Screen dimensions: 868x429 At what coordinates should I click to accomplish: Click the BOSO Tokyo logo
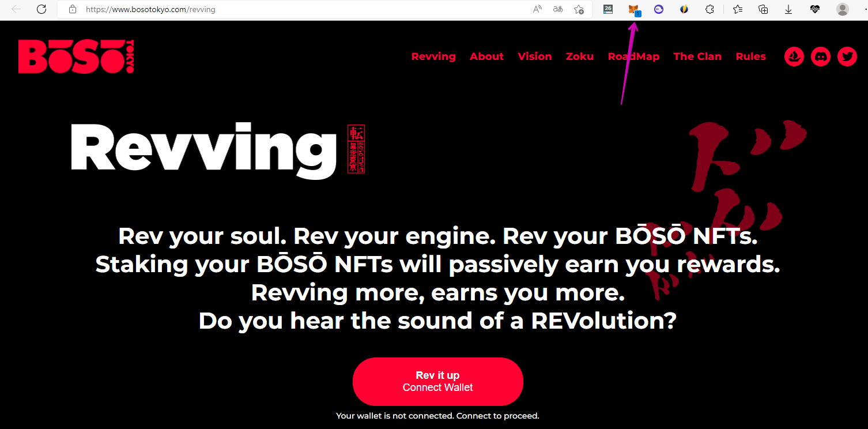pos(76,57)
